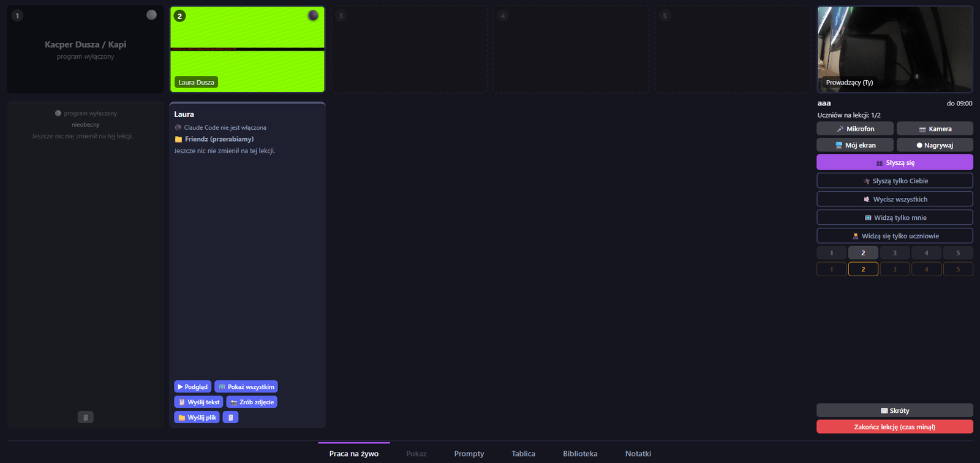
Task: Select the Słyszą się audio mode
Action: point(895,162)
